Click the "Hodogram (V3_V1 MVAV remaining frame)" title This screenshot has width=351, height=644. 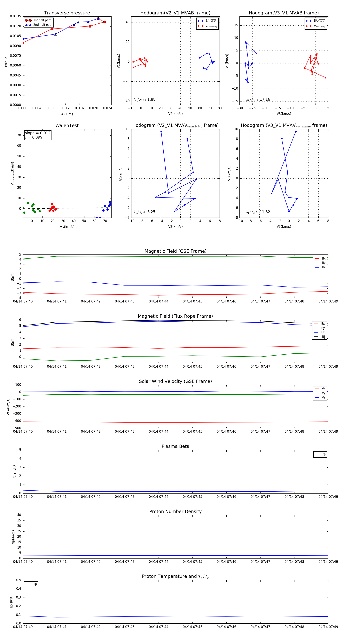click(x=284, y=125)
